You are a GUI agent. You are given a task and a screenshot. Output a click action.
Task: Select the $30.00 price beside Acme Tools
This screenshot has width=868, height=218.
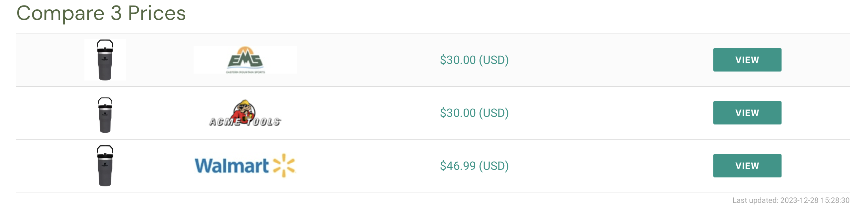474,113
